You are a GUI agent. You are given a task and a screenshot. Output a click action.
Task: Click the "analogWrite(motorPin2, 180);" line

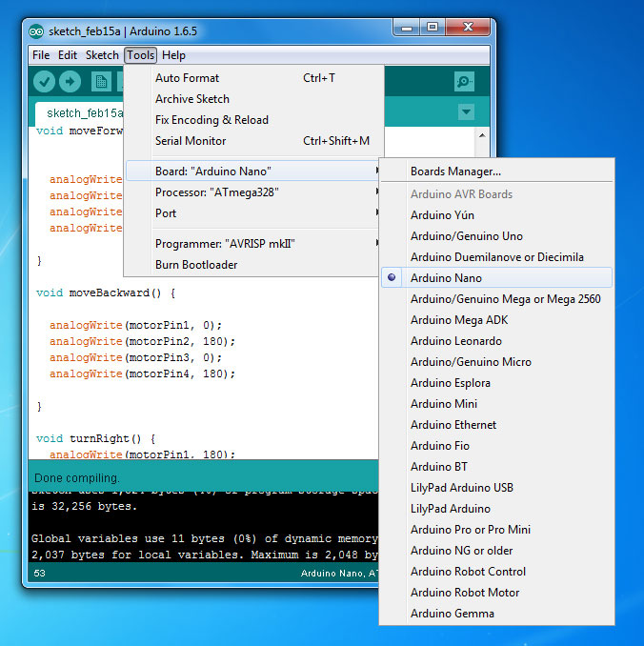142,341
